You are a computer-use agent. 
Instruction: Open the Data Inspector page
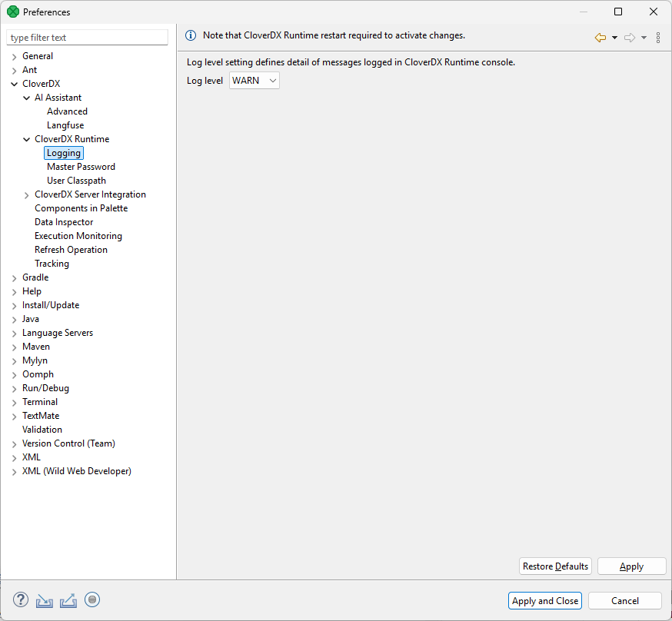tap(64, 222)
